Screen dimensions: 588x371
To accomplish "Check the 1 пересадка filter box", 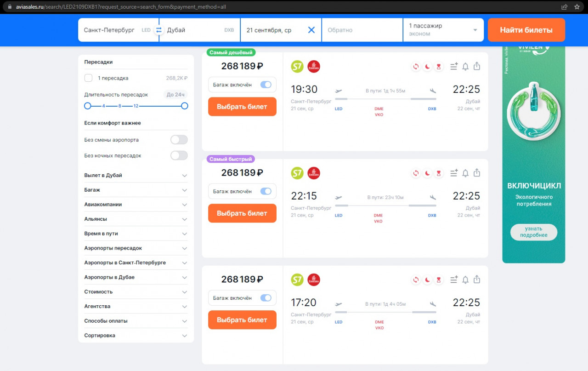I will 88,78.
